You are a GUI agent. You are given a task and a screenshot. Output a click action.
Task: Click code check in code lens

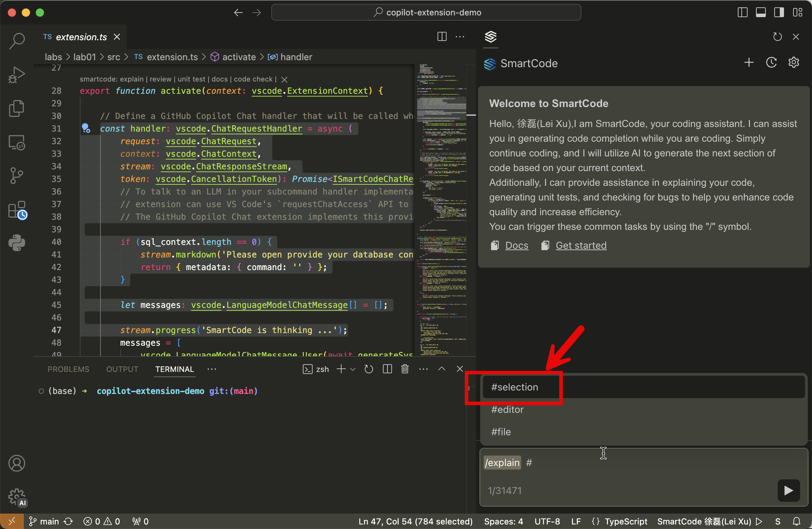tap(253, 79)
